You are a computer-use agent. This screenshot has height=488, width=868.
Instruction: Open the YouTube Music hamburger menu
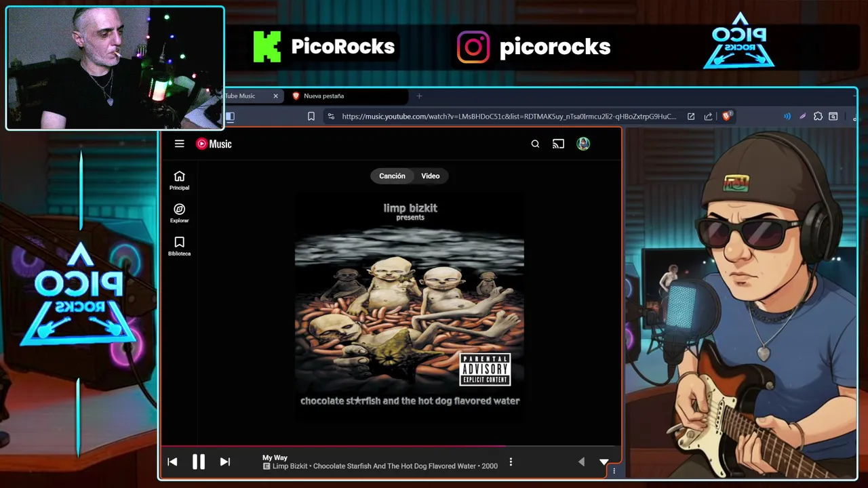tap(179, 144)
